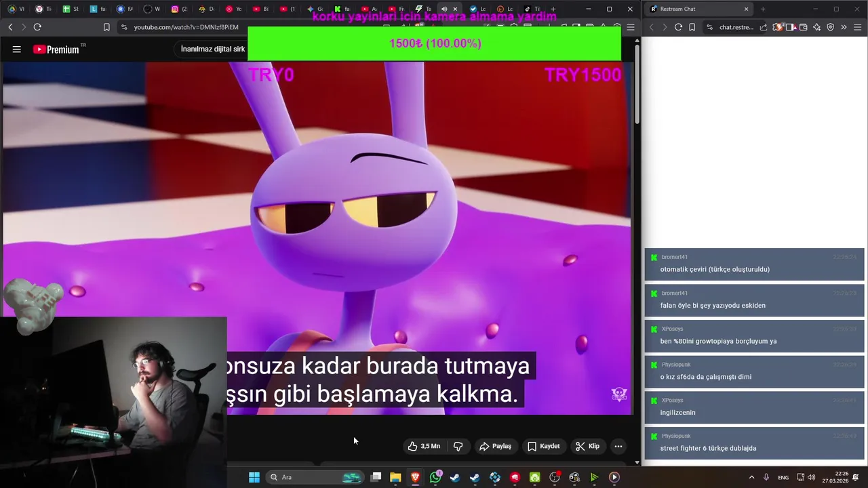868x488 pixels.
Task: Dislike the video with thumbs-down icon
Action: tap(458, 446)
